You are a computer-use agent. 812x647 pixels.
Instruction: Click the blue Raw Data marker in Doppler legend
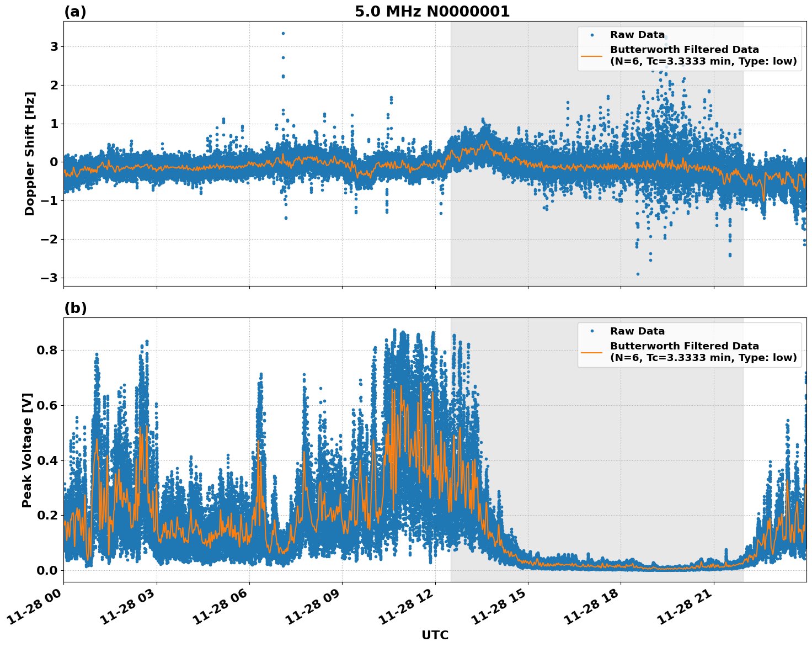[x=591, y=35]
